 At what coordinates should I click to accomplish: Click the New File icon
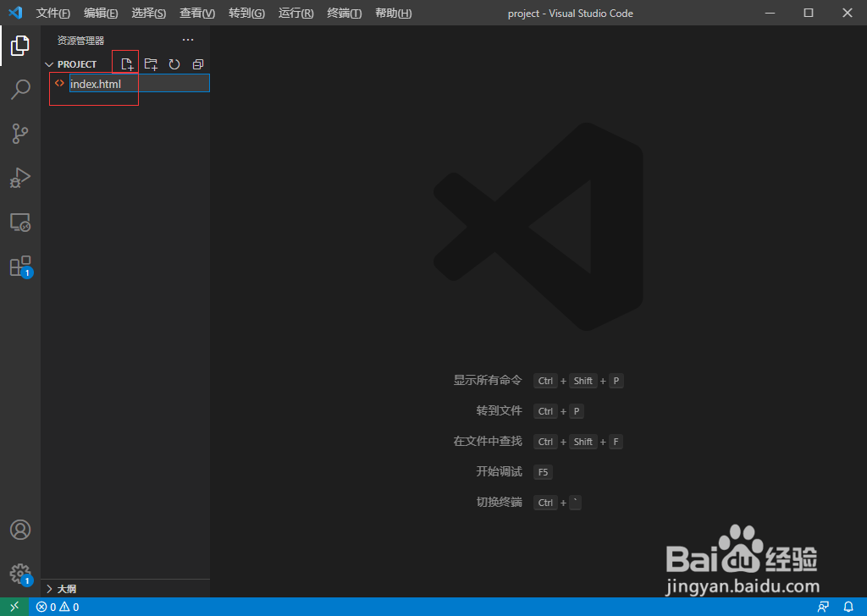point(127,64)
